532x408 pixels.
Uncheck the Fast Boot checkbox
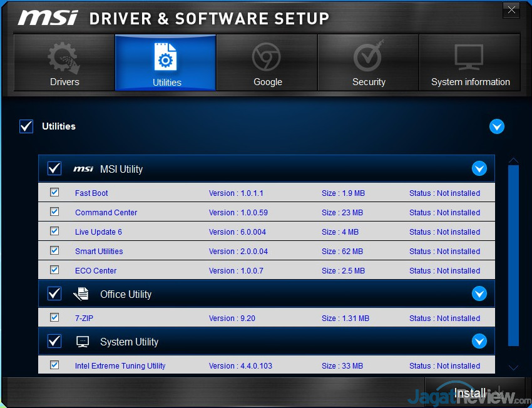pos(54,193)
